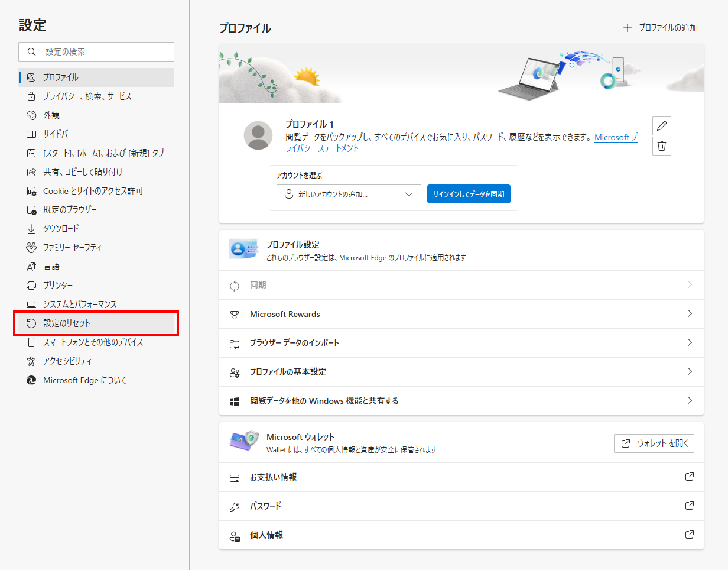Open external link icon for 個人情報
The width and height of the screenshot is (728, 570).
[x=689, y=535]
